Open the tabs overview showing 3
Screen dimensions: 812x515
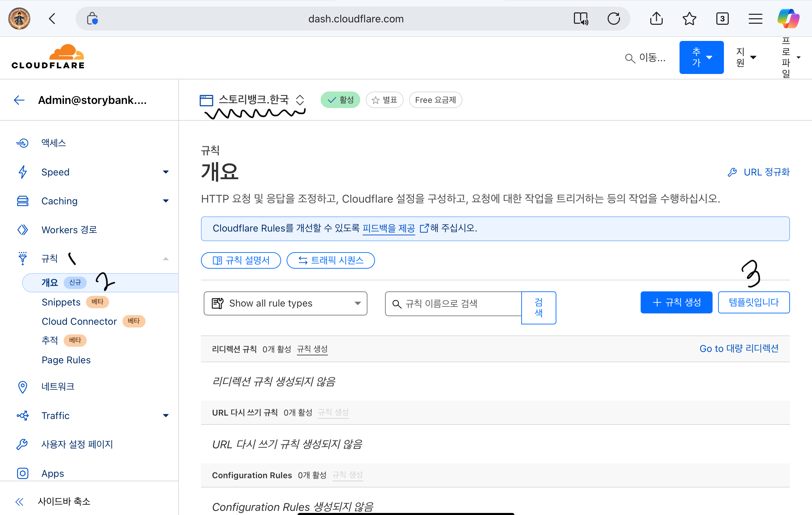tap(722, 19)
